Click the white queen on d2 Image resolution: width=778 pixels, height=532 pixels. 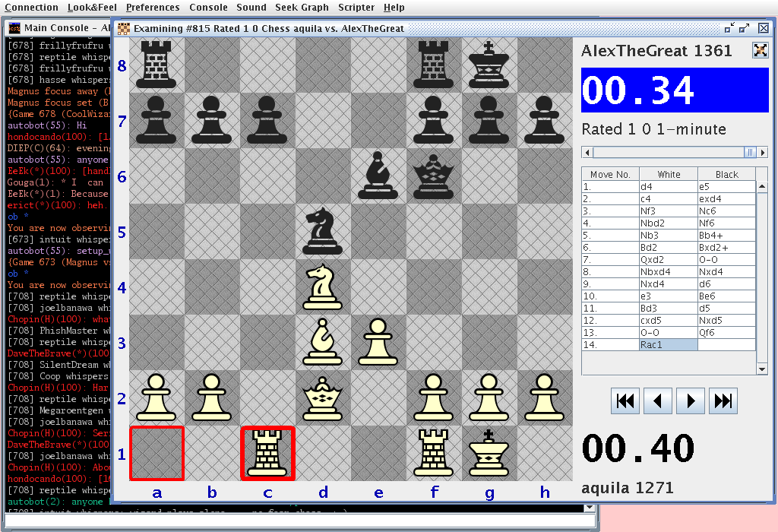coord(323,398)
